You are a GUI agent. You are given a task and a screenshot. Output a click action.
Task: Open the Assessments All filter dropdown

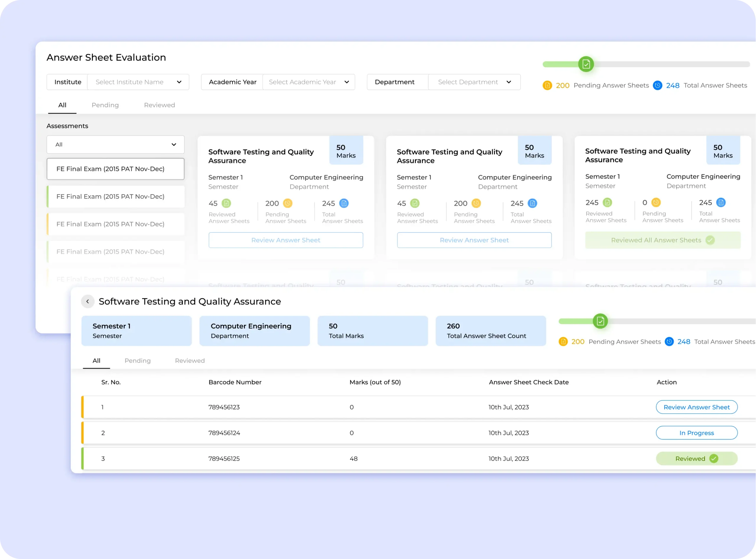(x=115, y=144)
